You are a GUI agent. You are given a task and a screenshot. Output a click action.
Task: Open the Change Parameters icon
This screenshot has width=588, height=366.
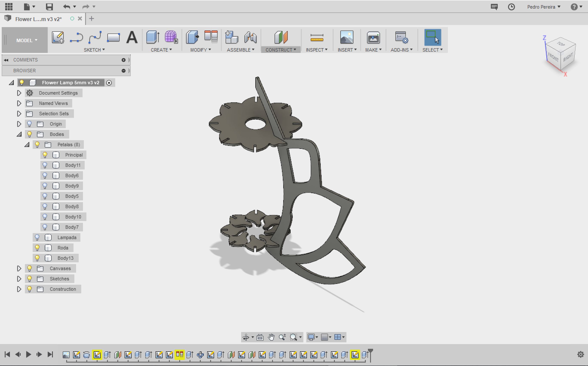(211, 37)
